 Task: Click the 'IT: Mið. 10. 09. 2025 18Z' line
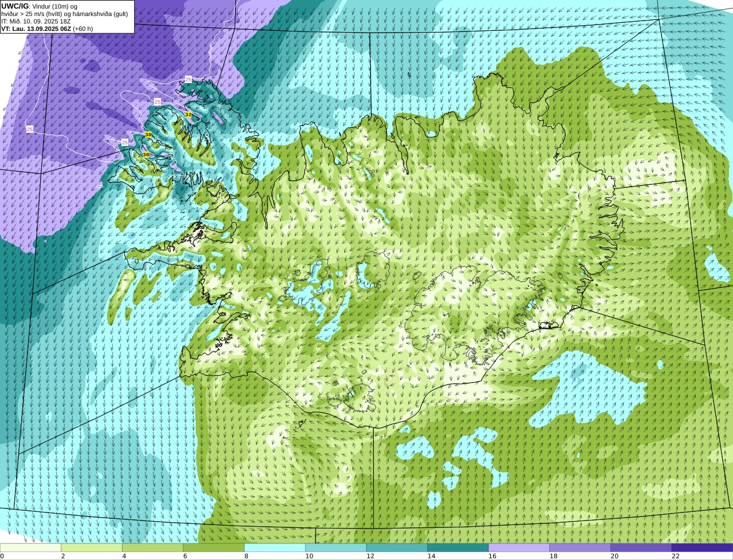36,21
